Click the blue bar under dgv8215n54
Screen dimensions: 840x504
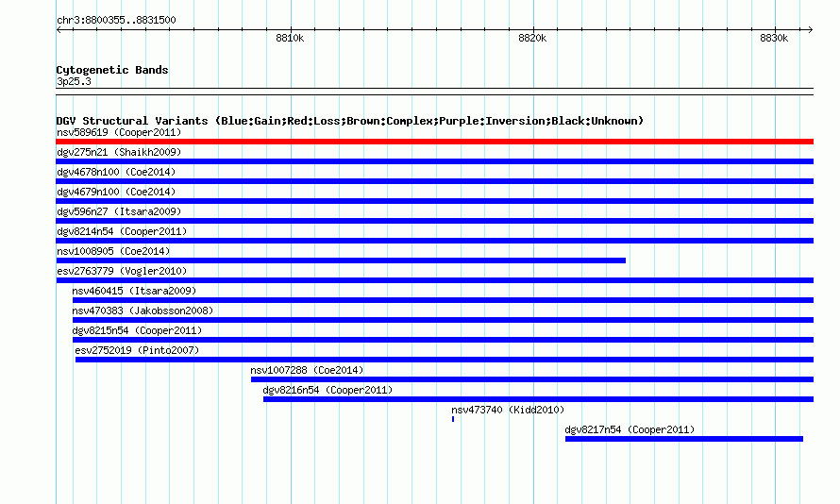(x=443, y=340)
